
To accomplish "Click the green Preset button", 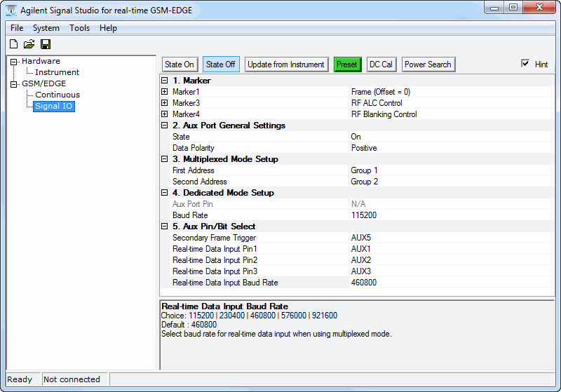I will tap(346, 65).
